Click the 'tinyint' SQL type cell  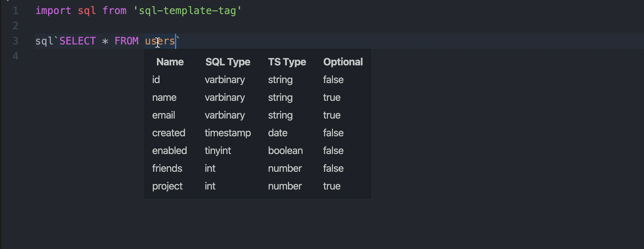(218, 151)
